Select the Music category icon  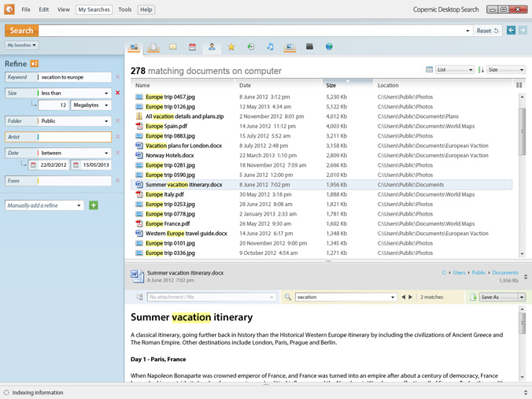[270, 47]
